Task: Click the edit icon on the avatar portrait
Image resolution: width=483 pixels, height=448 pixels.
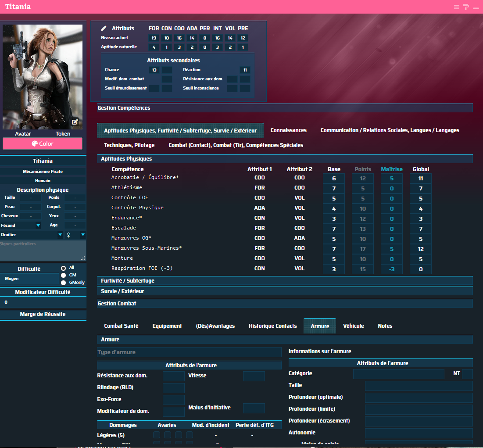Action: [x=75, y=122]
